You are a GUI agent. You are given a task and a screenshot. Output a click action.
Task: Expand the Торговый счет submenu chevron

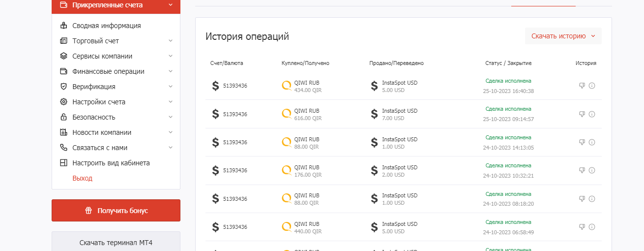[171, 41]
